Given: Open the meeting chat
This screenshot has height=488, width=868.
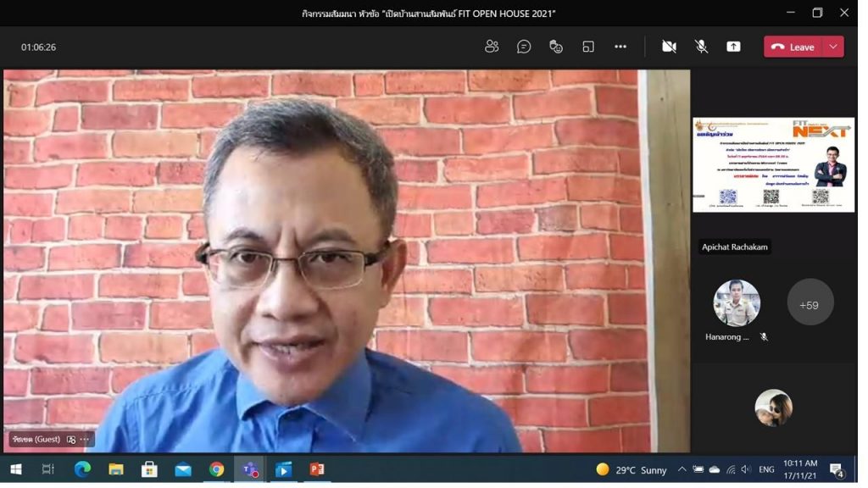Looking at the screenshot, I should point(524,47).
